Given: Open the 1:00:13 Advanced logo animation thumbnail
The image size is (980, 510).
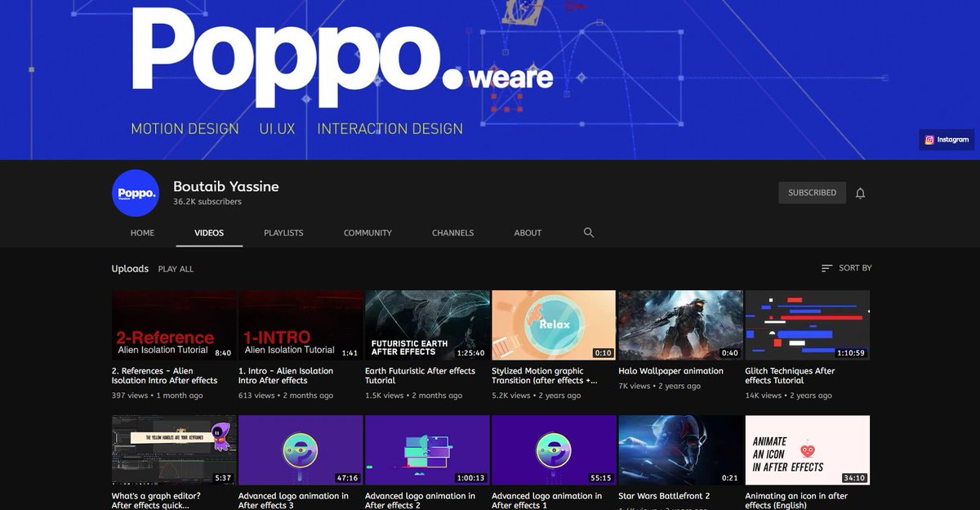Looking at the screenshot, I should pyautogui.click(x=427, y=450).
